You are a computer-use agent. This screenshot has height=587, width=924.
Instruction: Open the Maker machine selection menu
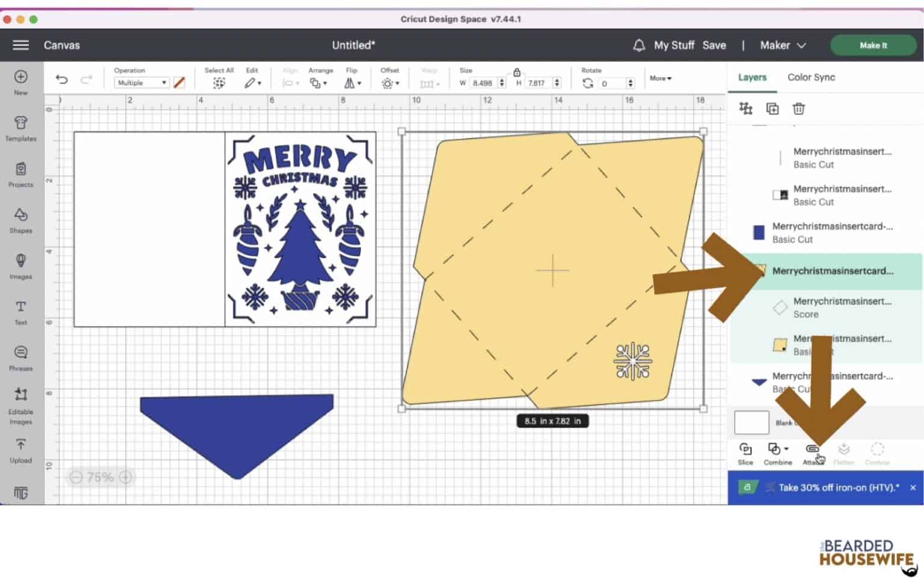pyautogui.click(x=782, y=45)
